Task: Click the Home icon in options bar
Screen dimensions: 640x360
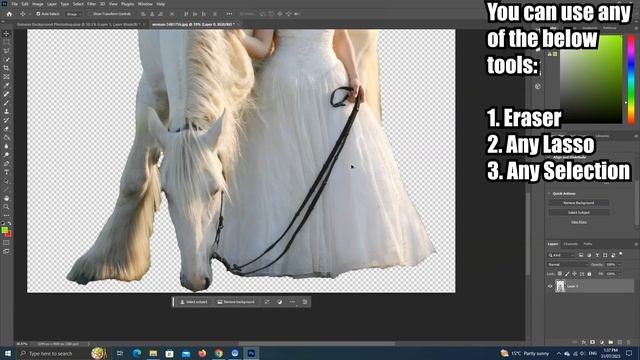Action: 9,14
